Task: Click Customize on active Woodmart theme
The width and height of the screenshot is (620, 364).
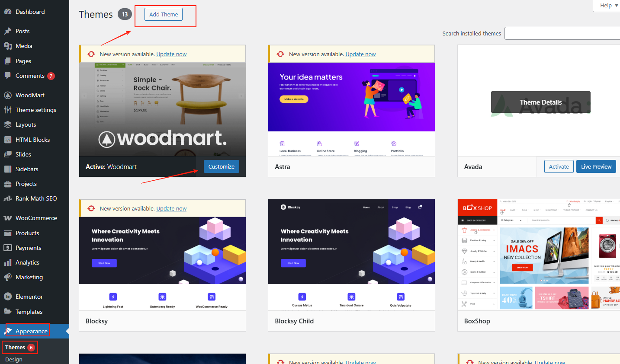Action: [x=221, y=166]
